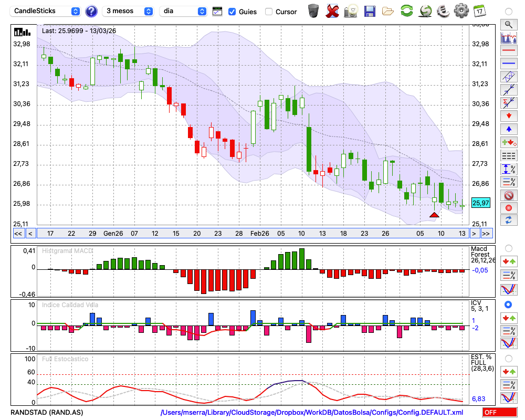Screen dimensions: 525x420
Task: Click the blue floppy disk save icon
Action: click(x=370, y=10)
